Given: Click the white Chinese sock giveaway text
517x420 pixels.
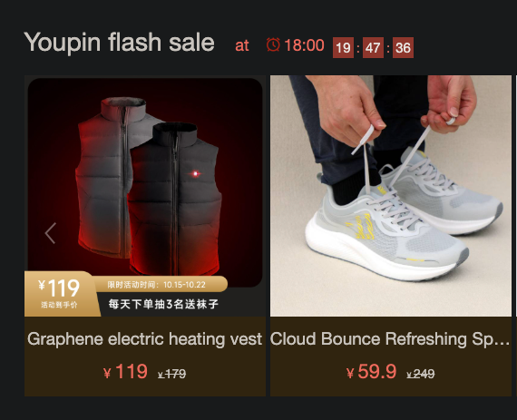Looking at the screenshot, I should [x=163, y=304].
